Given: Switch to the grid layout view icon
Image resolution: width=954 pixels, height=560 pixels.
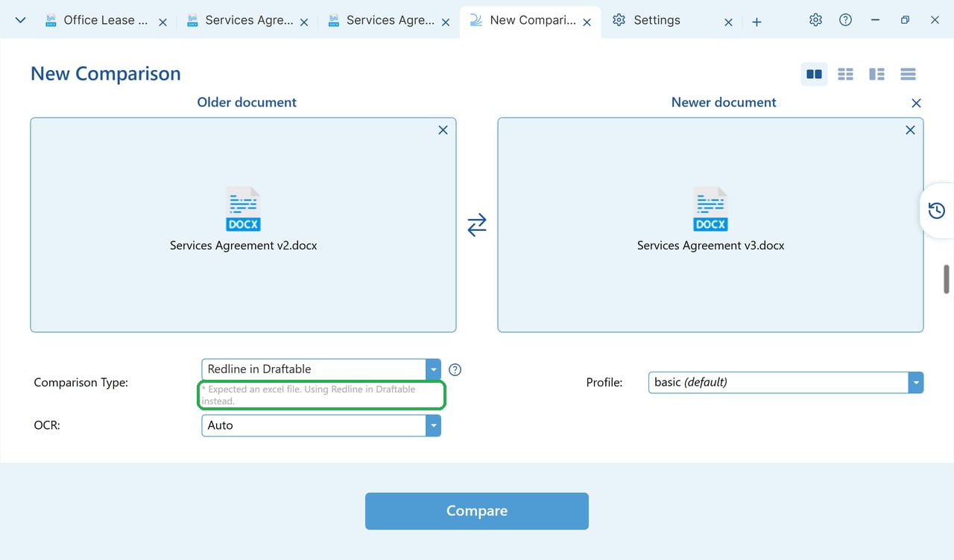Looking at the screenshot, I should (x=845, y=74).
